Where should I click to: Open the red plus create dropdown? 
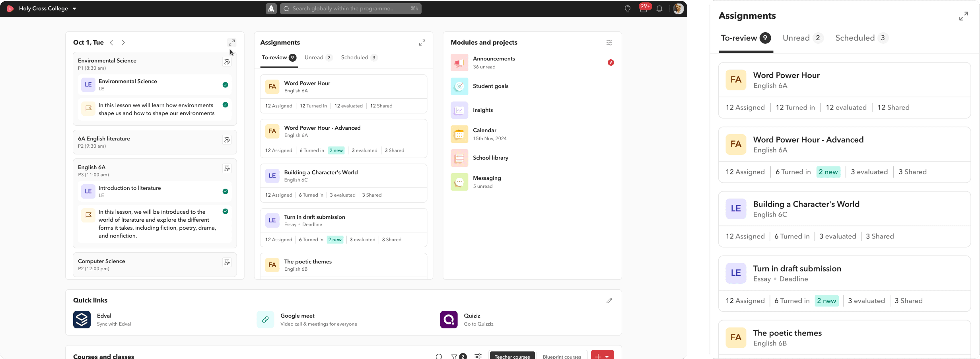point(602,355)
